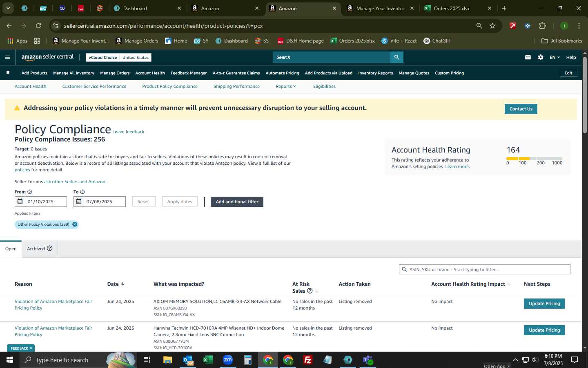Click the search magnifier button
The width and height of the screenshot is (588, 368).
pyautogui.click(x=396, y=57)
